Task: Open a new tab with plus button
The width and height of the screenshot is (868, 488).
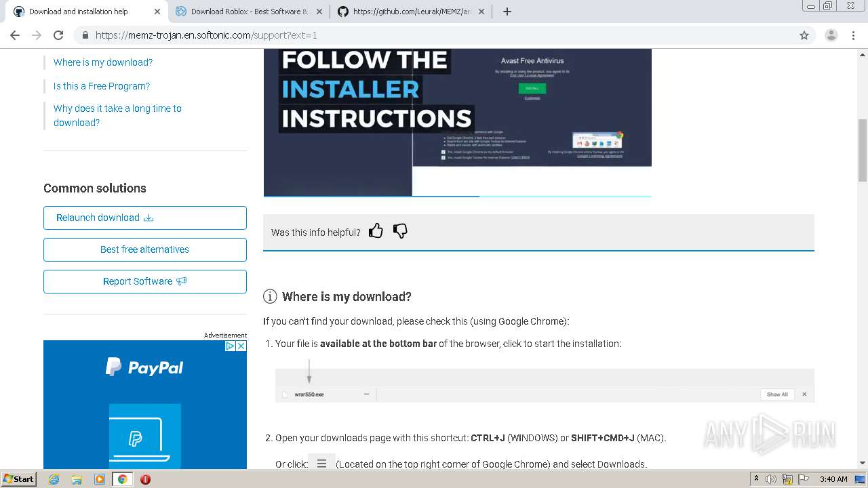Action: (x=507, y=12)
